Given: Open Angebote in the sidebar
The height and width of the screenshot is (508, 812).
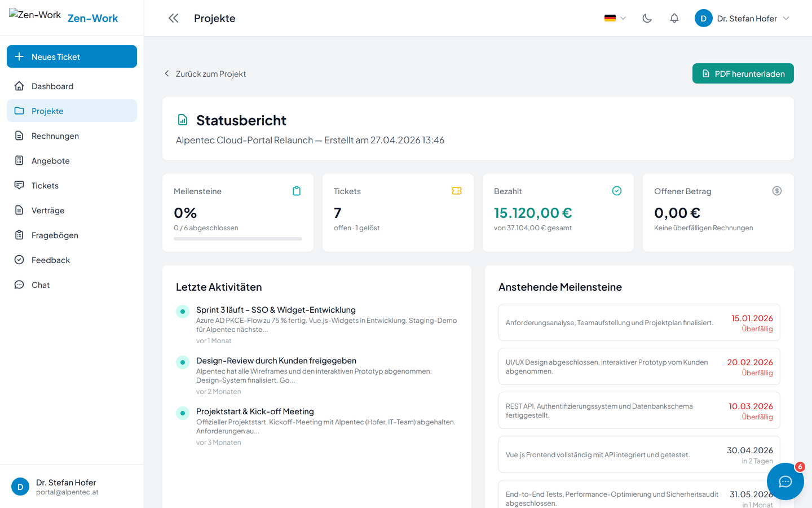Looking at the screenshot, I should point(72,160).
